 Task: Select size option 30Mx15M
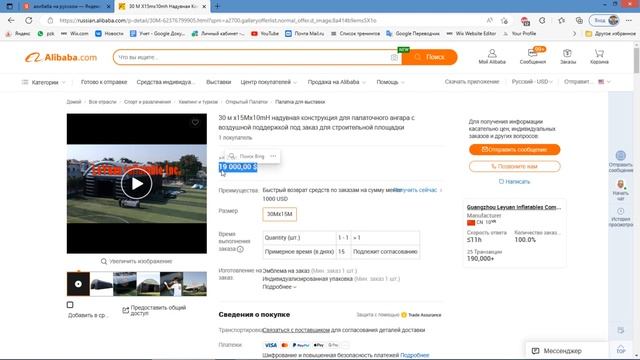[x=280, y=214]
